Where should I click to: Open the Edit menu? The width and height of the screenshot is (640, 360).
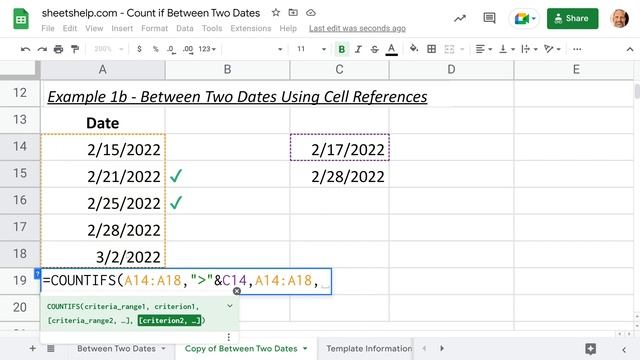tap(70, 28)
